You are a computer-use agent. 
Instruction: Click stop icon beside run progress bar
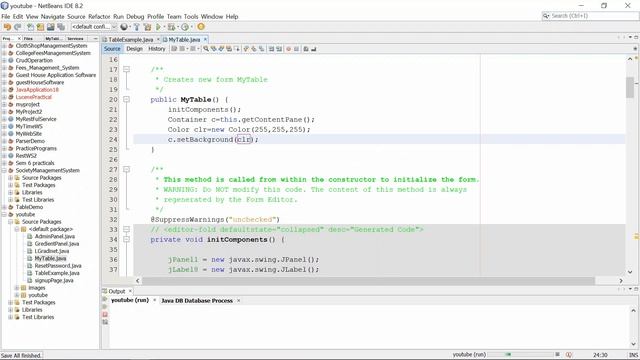pyautogui.click(x=558, y=354)
